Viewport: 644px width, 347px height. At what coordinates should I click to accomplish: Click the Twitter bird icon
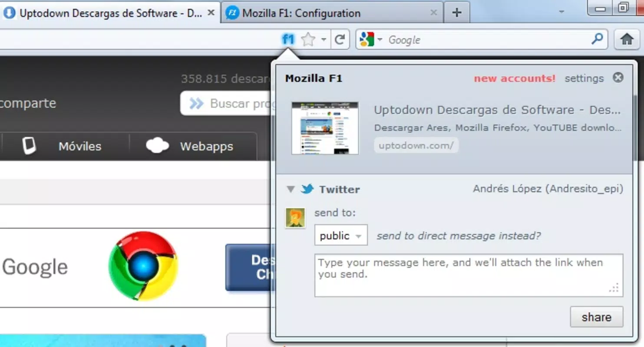coord(307,189)
